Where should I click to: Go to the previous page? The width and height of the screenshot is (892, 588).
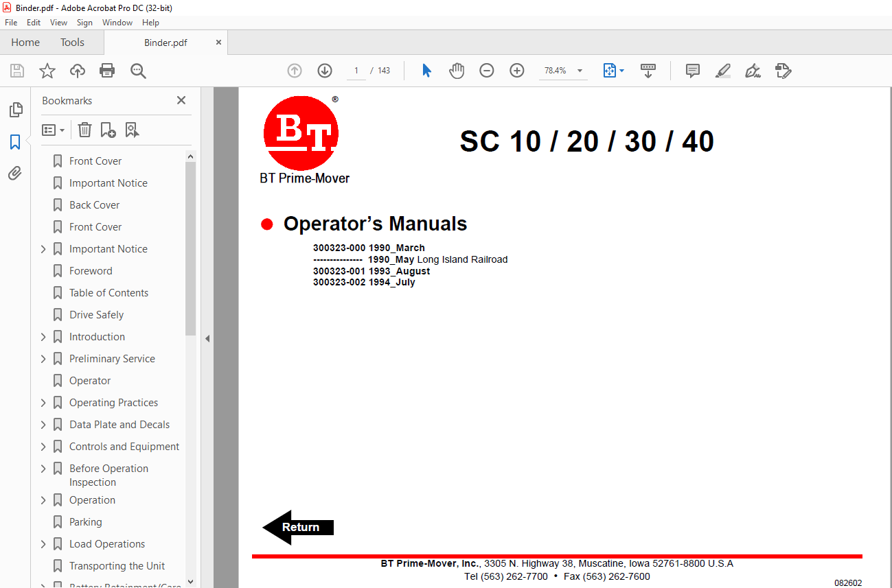(x=295, y=71)
